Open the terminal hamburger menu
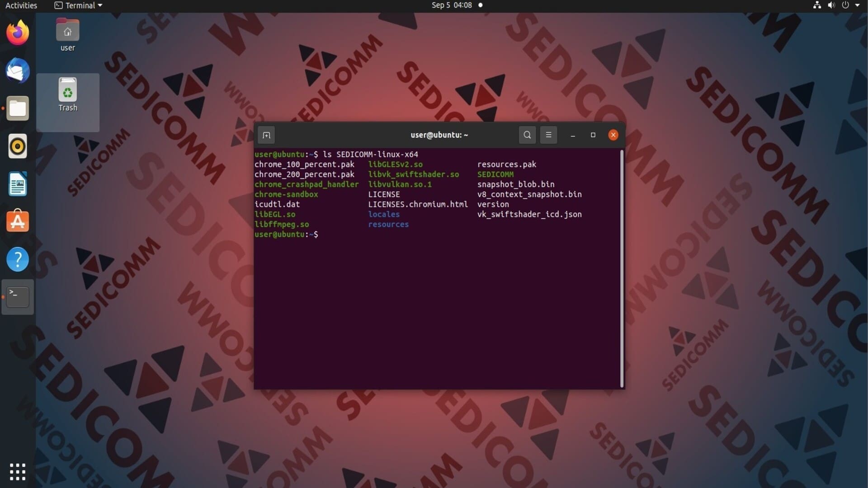This screenshot has width=868, height=488. click(548, 135)
